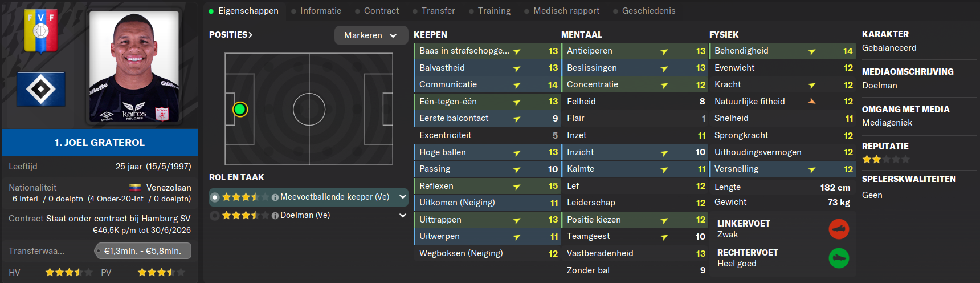This screenshot has width=980, height=283.
Task: Click the FVF Venezuela federation badge
Action: point(40,32)
